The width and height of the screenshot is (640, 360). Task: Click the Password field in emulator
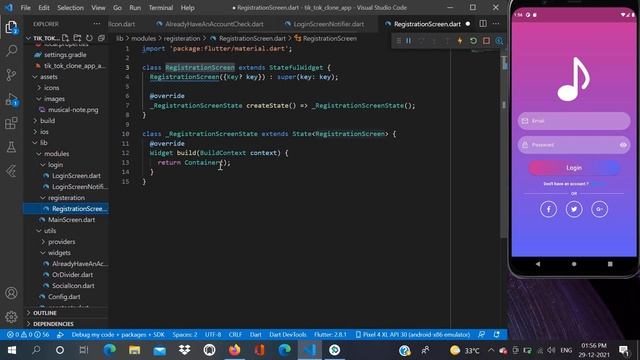click(574, 144)
